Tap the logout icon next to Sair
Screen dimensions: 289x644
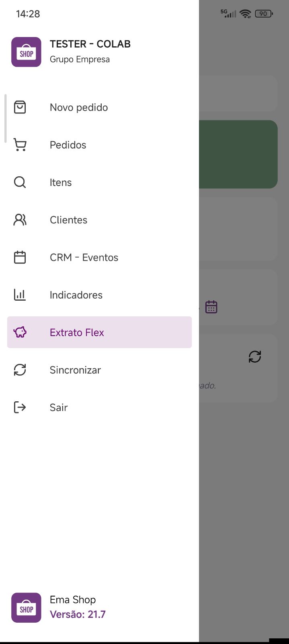20,407
